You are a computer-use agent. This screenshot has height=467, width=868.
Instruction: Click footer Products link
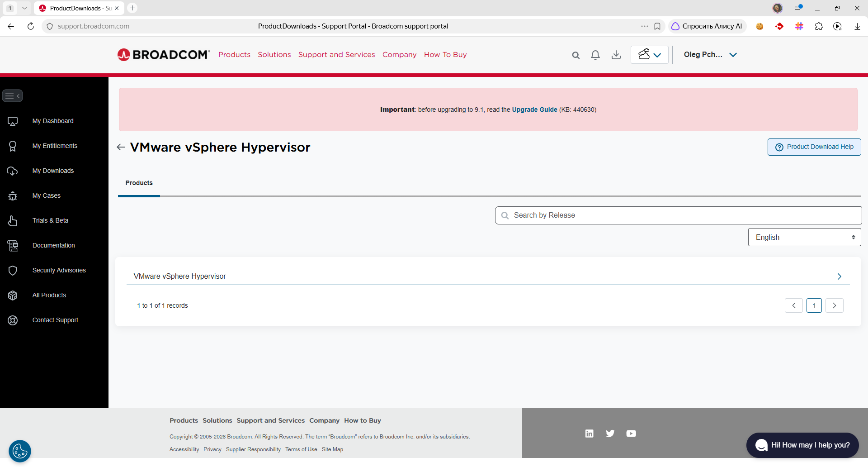click(x=184, y=420)
